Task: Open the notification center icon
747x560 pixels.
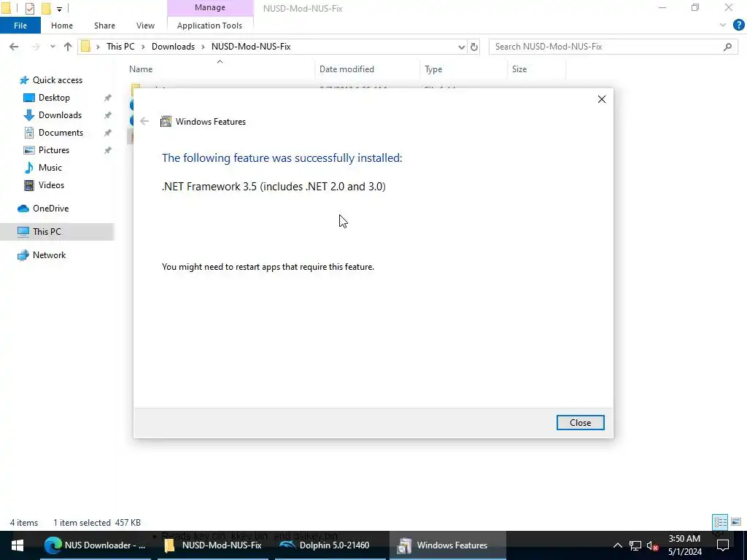Action: pyautogui.click(x=723, y=545)
